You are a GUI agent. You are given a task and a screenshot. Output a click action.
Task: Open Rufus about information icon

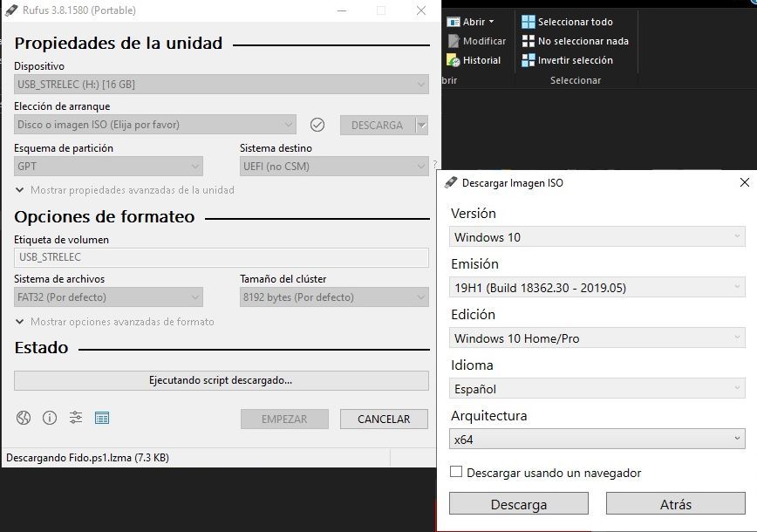pos(50,418)
